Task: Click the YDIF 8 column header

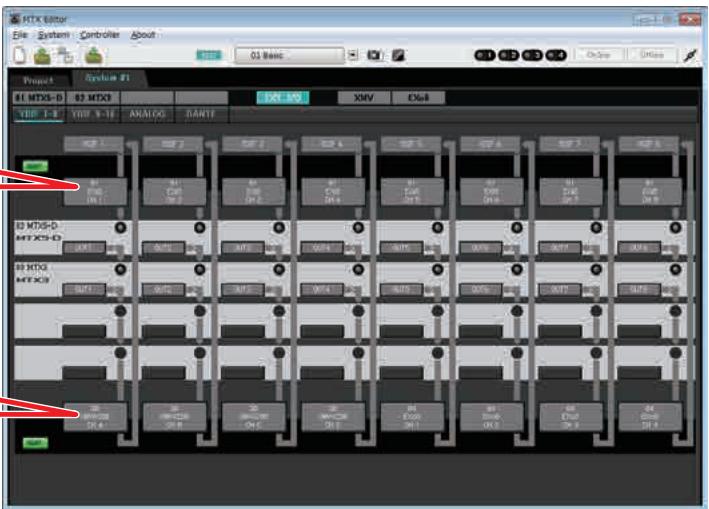Action: coord(649,144)
